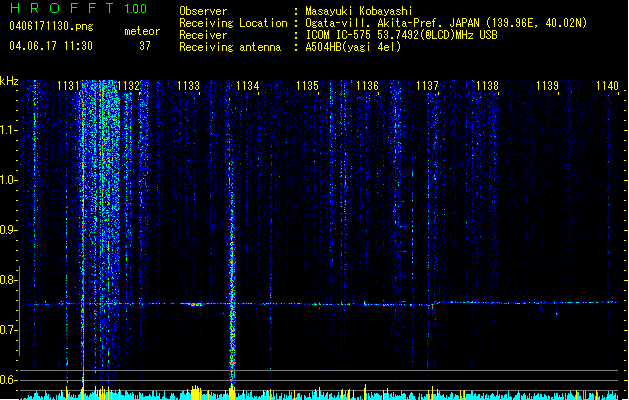Click the meteor count 37

pos(145,46)
